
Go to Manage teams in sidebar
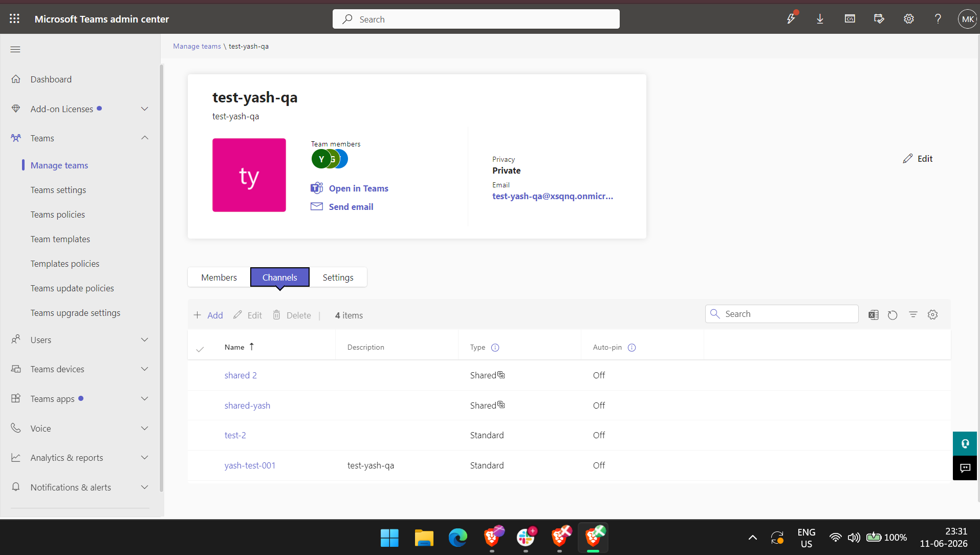[59, 165]
